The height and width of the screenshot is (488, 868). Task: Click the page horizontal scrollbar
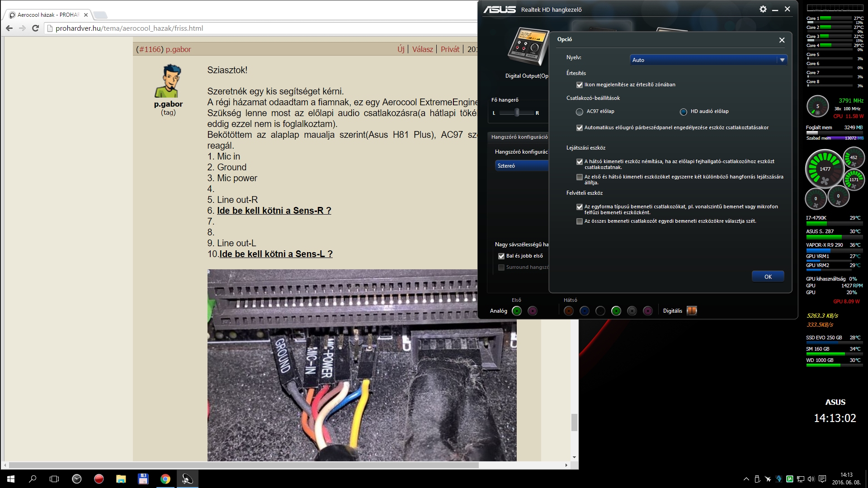[243, 465]
